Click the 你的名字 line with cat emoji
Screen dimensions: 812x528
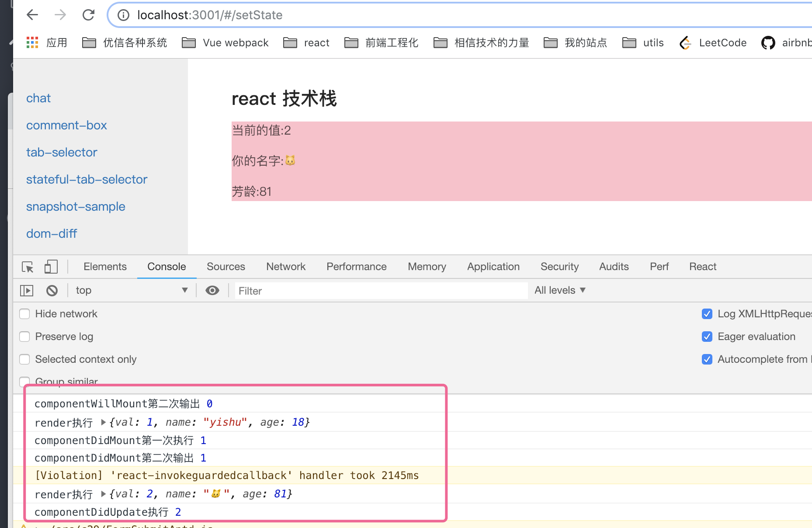(264, 161)
